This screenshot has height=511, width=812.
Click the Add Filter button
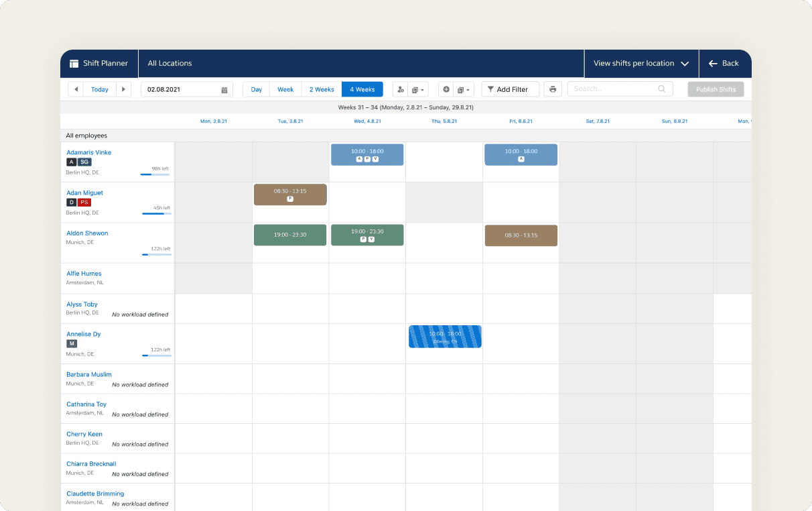511,89
